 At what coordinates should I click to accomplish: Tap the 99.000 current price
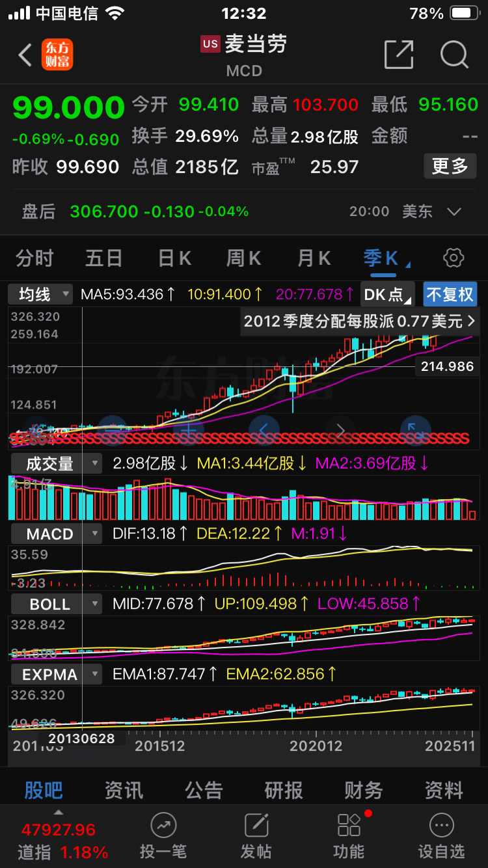[68, 108]
